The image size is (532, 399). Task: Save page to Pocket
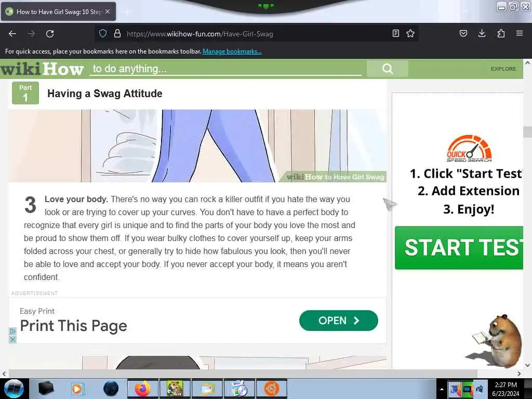click(x=463, y=33)
